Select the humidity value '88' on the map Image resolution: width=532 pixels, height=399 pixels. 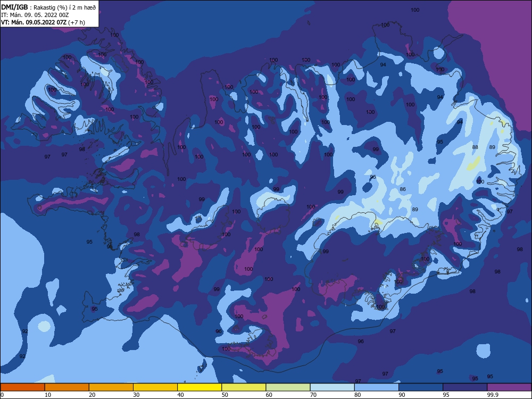[475, 147]
